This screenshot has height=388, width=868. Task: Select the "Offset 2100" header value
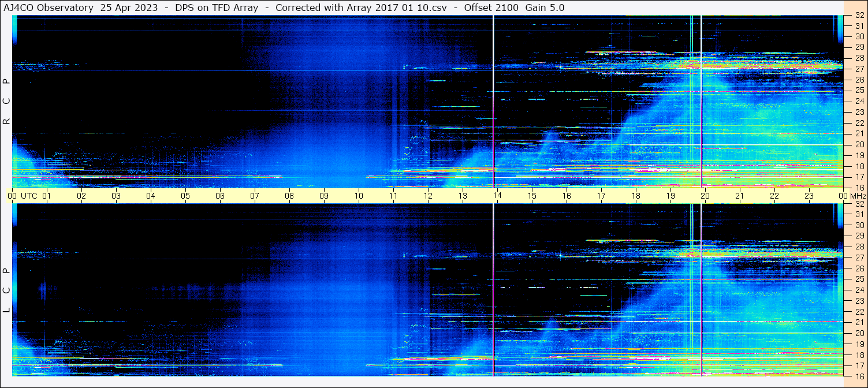tap(491, 8)
